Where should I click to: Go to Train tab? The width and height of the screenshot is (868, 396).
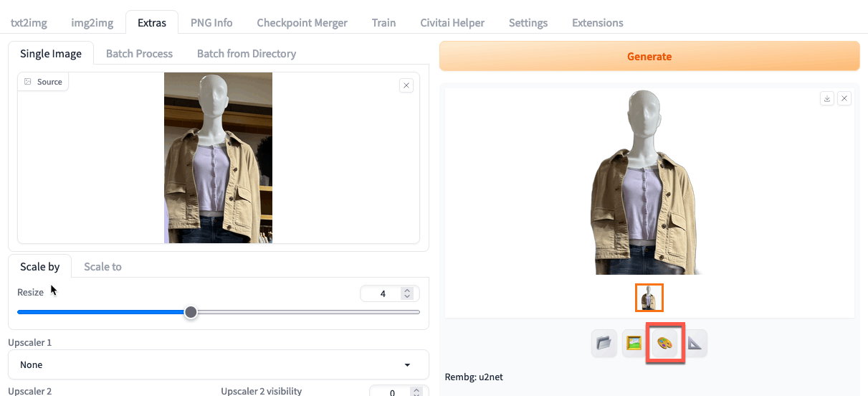click(383, 22)
